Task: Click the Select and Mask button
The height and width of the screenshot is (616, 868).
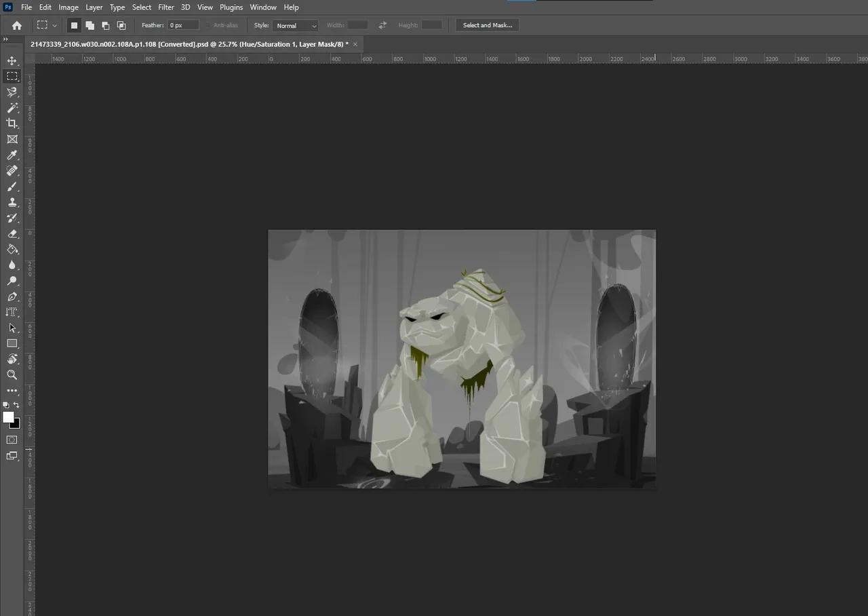Action: click(488, 25)
